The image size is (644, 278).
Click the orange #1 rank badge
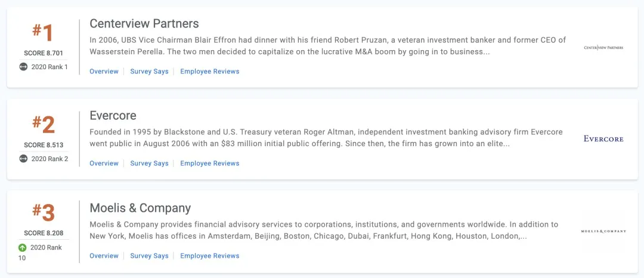tap(43, 33)
